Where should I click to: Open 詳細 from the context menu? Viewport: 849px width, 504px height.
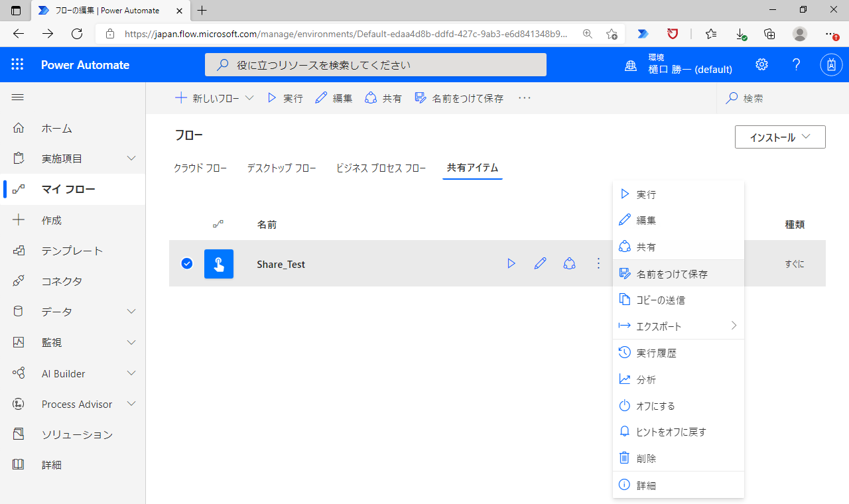[678, 485]
